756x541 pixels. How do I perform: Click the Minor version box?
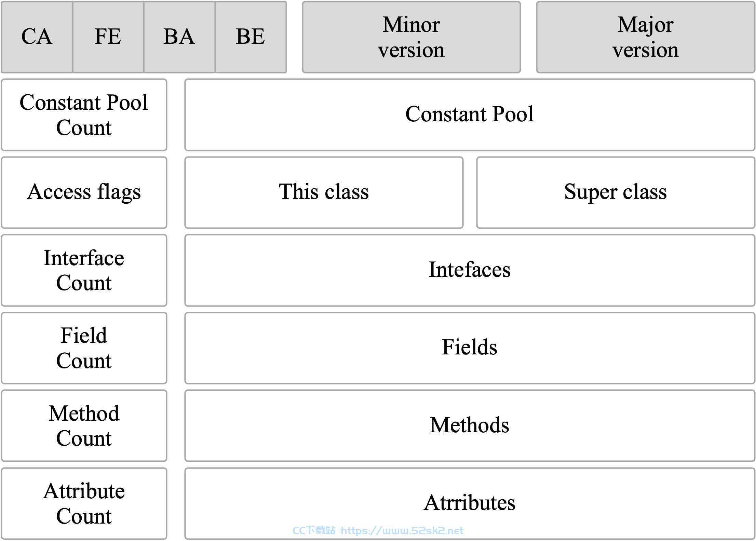411,37
